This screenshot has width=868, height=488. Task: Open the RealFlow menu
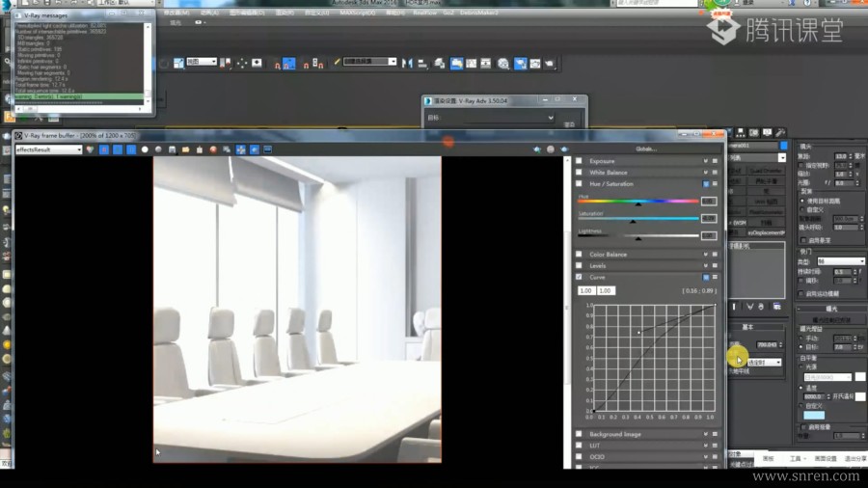point(424,13)
